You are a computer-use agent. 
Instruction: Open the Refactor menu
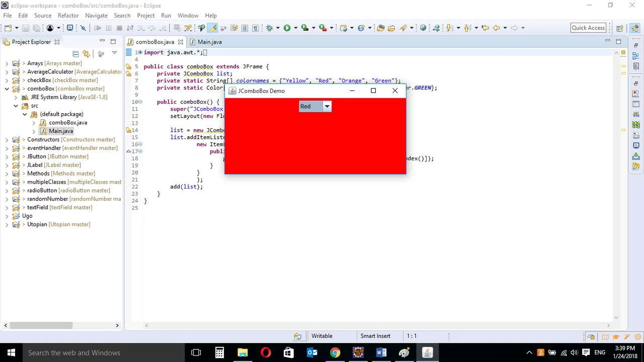point(68,16)
